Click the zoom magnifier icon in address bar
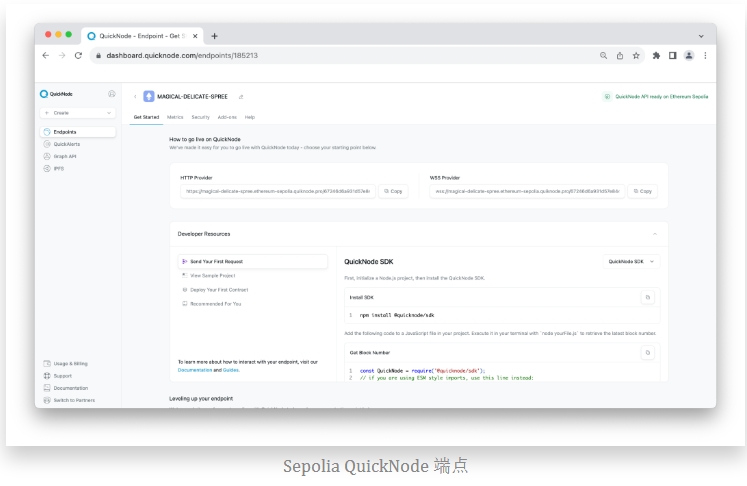 (603, 56)
